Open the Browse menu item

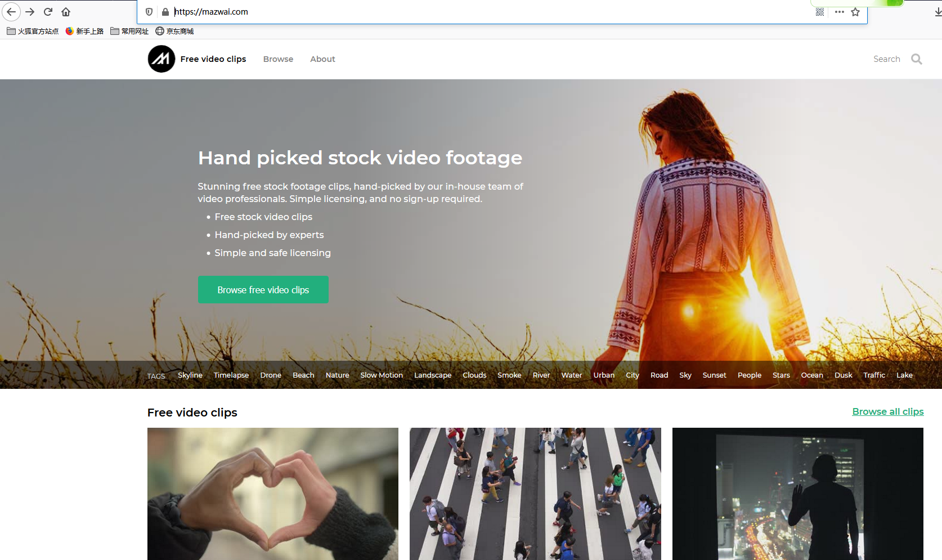tap(278, 59)
